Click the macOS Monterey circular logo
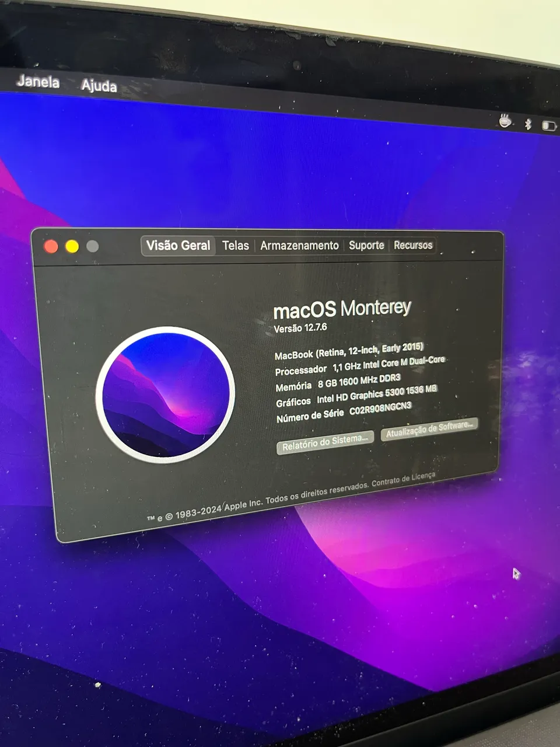 click(x=166, y=395)
